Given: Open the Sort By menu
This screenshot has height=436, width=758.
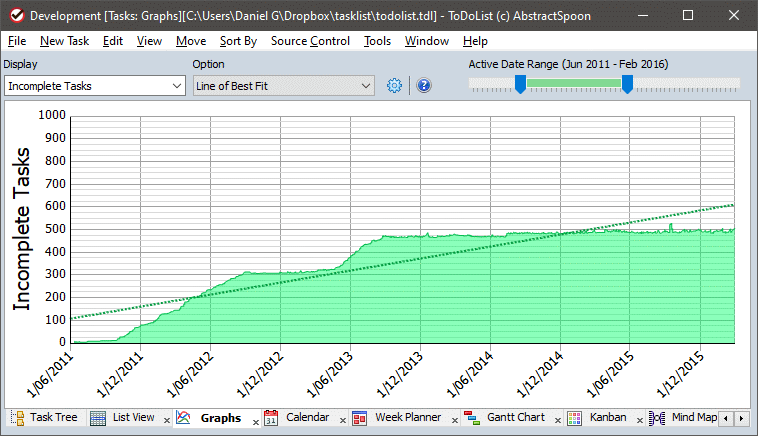Looking at the screenshot, I should point(238,41).
